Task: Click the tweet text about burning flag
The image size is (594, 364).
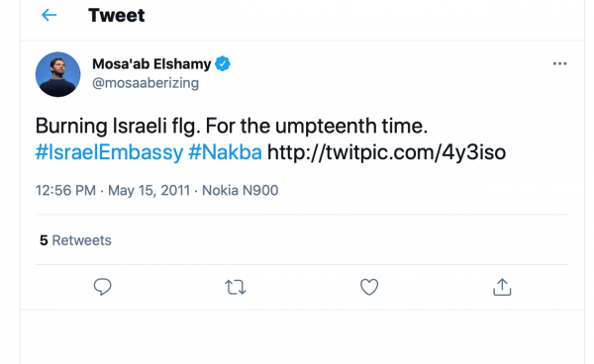Action: coord(232,126)
